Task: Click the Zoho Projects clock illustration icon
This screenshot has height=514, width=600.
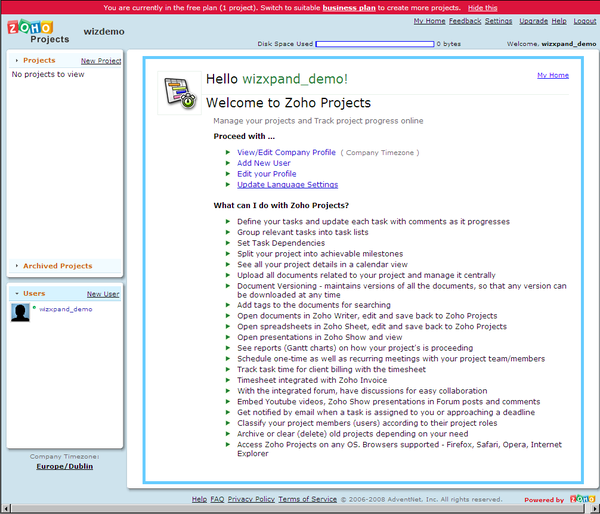Action: [179, 93]
